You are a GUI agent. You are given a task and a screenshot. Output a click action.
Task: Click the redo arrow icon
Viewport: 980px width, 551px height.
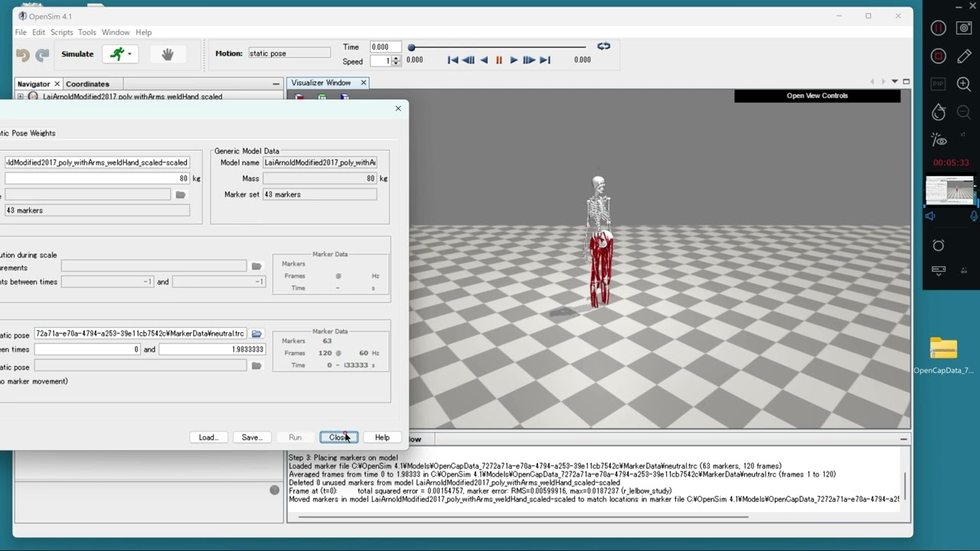coord(43,54)
